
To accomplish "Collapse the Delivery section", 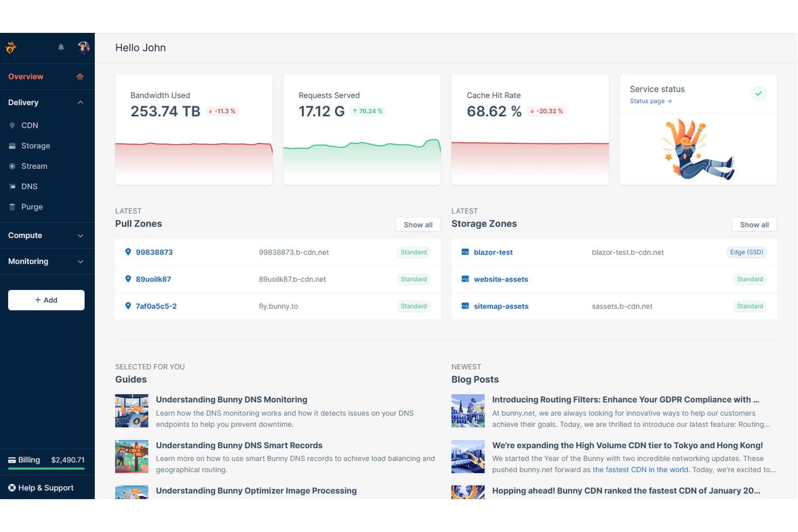I will point(80,102).
